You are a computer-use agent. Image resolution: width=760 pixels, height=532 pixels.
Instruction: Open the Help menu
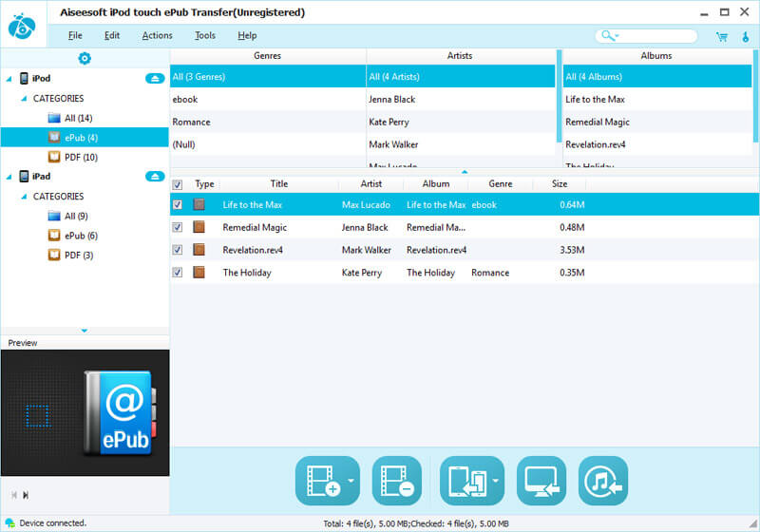tap(247, 35)
